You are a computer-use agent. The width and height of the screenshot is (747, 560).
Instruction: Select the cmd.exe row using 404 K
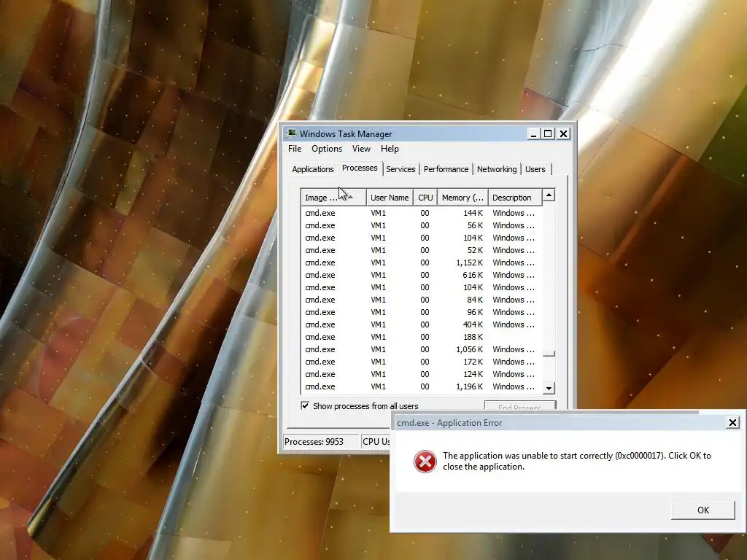421,324
